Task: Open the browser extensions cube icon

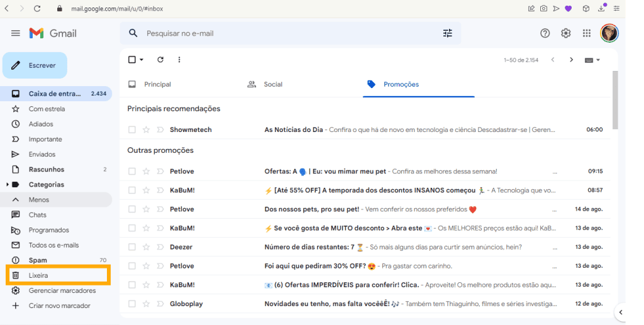Action: tap(586, 9)
